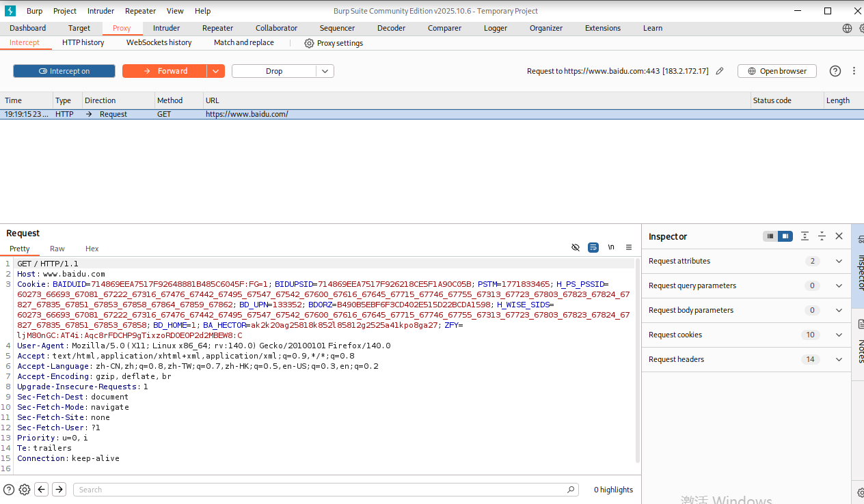Click the request editor vertical scrollbar
Viewport: 864px width, 504px height.
point(638,361)
